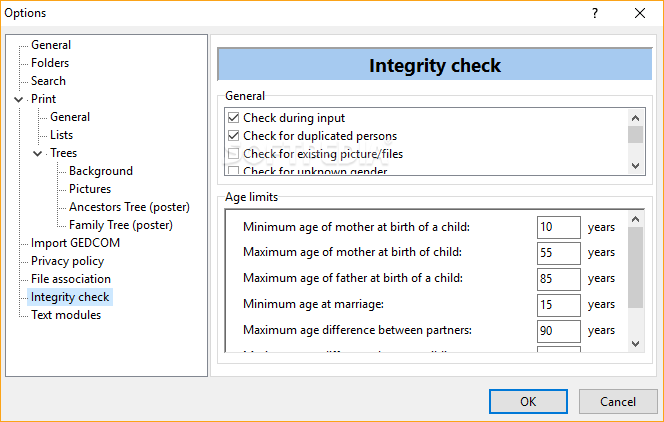The height and width of the screenshot is (422, 664).
Task: Close the Options dialog window
Action: pos(640,13)
